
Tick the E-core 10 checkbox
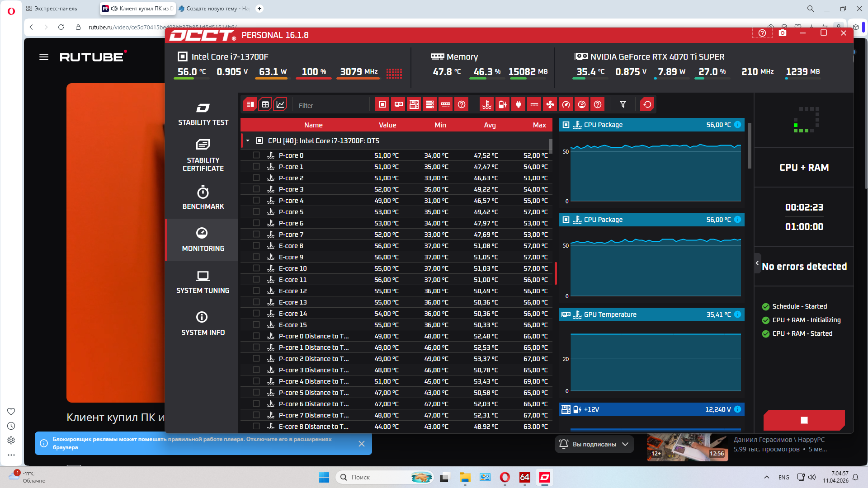[x=256, y=268]
